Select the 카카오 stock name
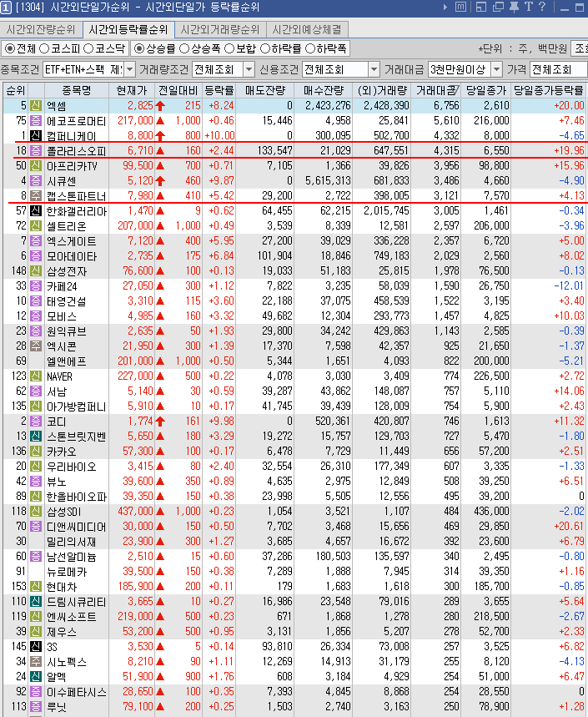The height and width of the screenshot is (717, 588). [x=62, y=452]
